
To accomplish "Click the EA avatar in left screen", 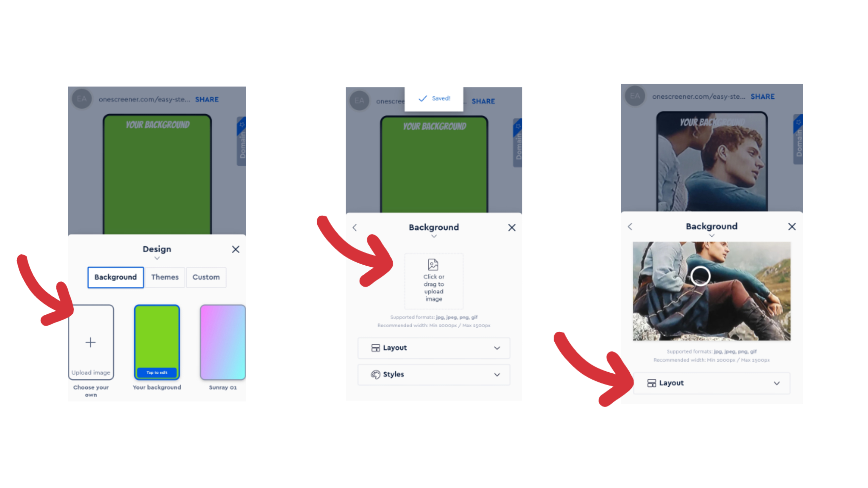I will tap(82, 99).
